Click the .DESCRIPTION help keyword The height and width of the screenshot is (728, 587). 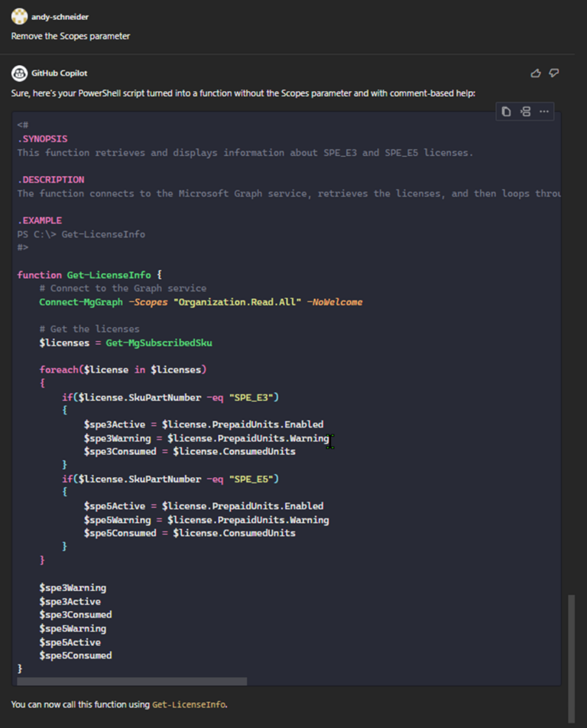tap(50, 180)
